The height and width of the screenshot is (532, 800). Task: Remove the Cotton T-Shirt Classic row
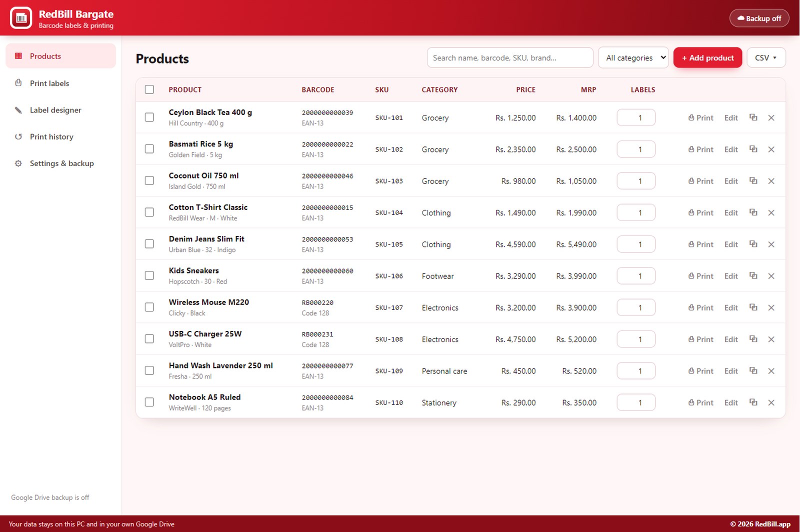pos(771,212)
